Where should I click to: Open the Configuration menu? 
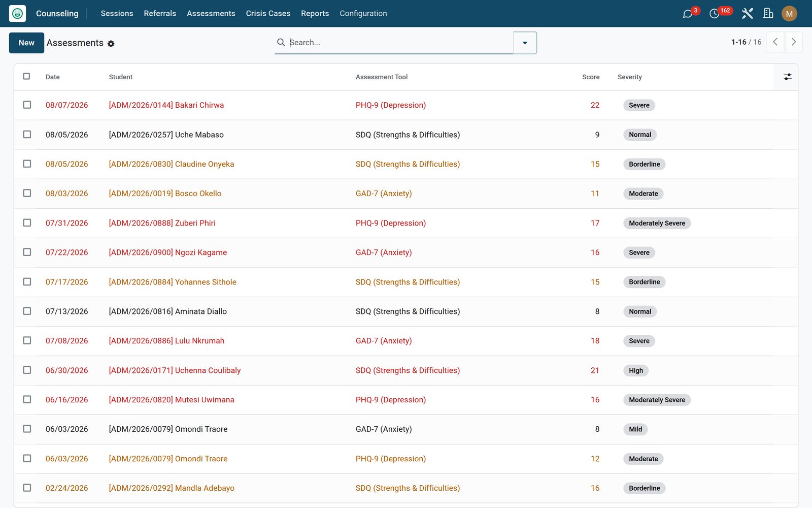[x=363, y=14]
